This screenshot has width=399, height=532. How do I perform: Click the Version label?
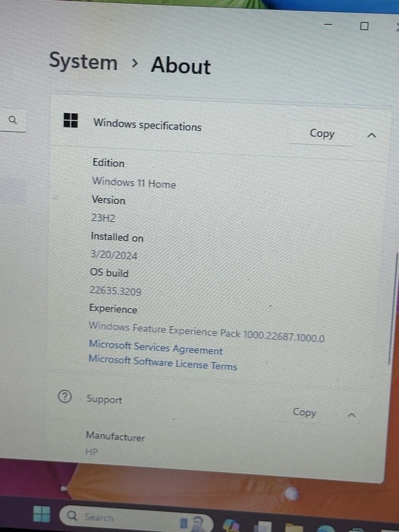tap(109, 200)
